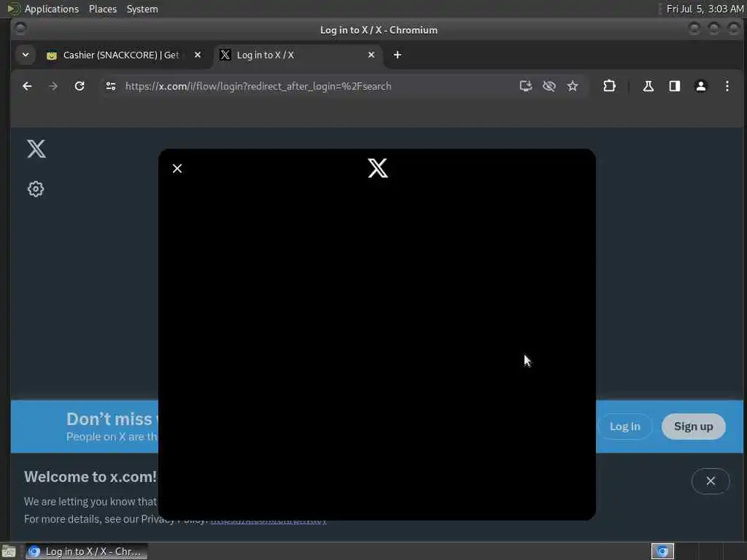Go back to the previous page
Image resolution: width=747 pixels, height=560 pixels.
[x=27, y=86]
